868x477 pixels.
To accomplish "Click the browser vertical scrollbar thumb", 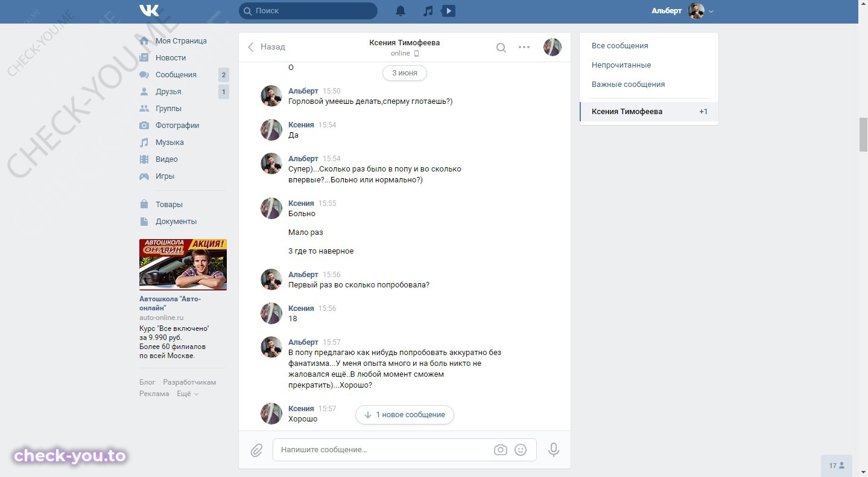I will pos(863,135).
